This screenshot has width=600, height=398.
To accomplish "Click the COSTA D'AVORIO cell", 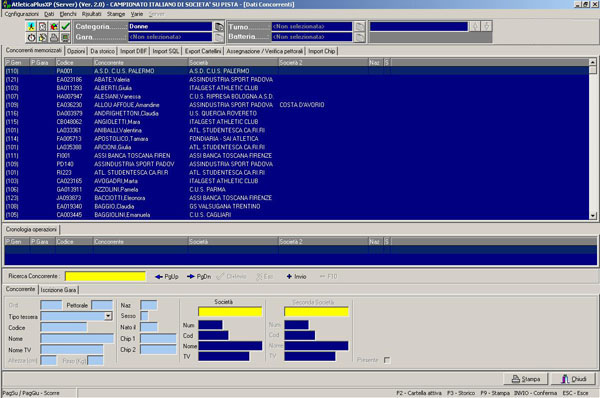I will pyautogui.click(x=302, y=105).
